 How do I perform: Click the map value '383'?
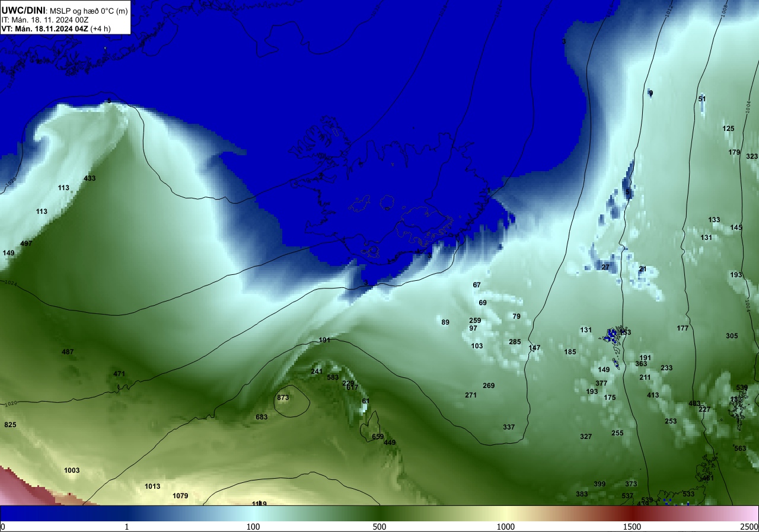[x=582, y=494]
